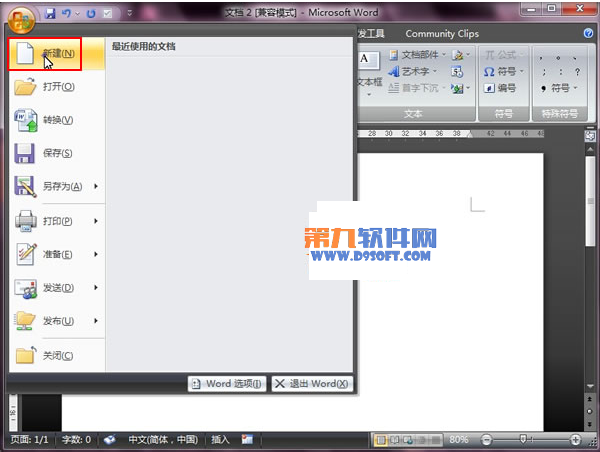The image size is (600, 452).
Task: Choose 打开(O) in Office menu
Action: [57, 87]
